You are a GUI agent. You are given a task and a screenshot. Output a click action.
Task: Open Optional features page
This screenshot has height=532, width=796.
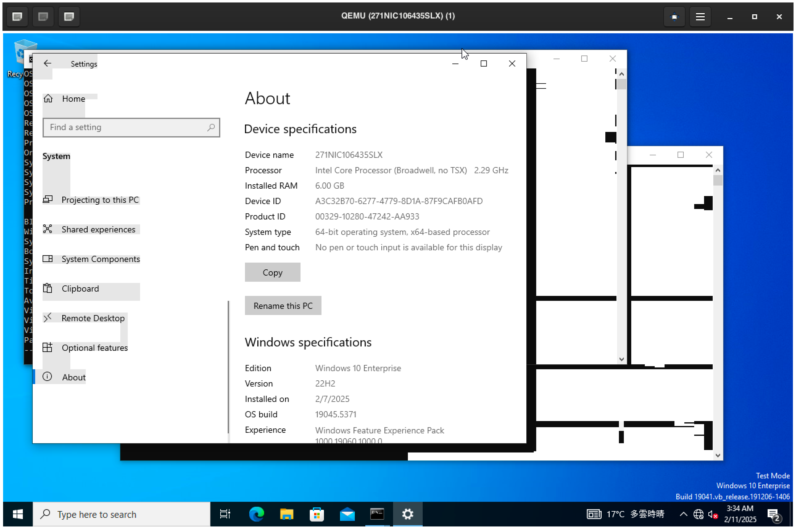coord(94,347)
